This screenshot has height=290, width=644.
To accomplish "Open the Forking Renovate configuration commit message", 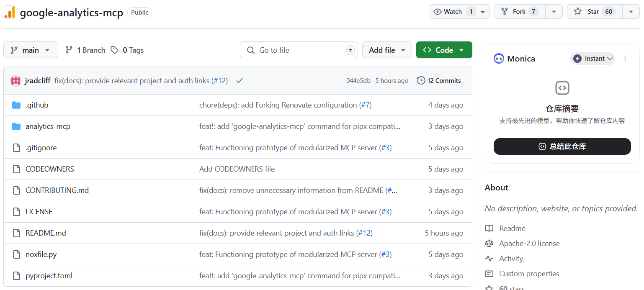I will 278,105.
